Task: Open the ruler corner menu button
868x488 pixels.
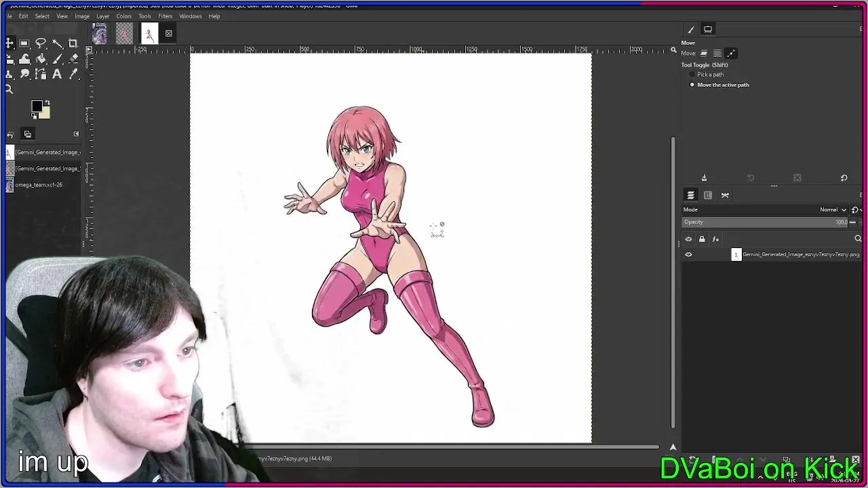Action: pyautogui.click(x=88, y=49)
